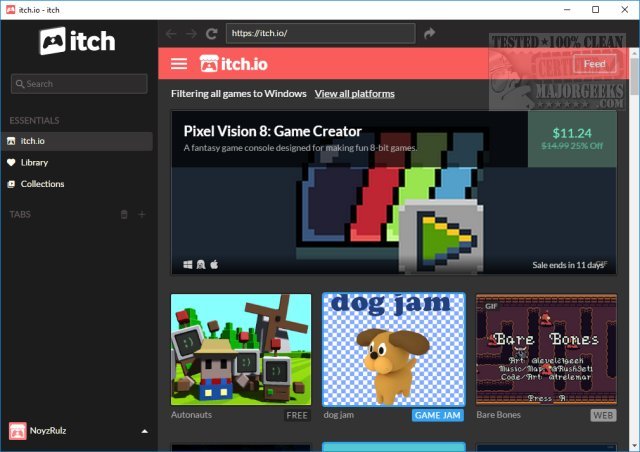
Task: Click the Linux platform icon on banner
Action: 201,265
